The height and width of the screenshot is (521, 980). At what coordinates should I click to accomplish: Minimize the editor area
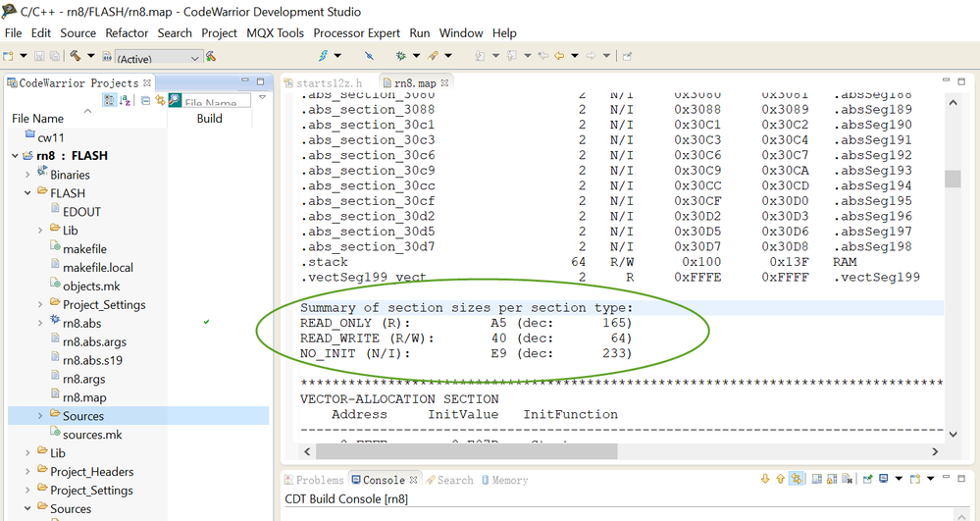click(x=946, y=80)
